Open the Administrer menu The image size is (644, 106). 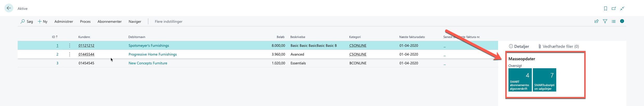tap(64, 21)
